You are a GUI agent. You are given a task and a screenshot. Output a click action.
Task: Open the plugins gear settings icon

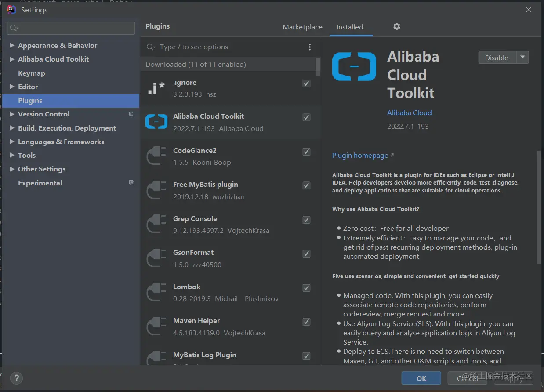[x=397, y=26]
